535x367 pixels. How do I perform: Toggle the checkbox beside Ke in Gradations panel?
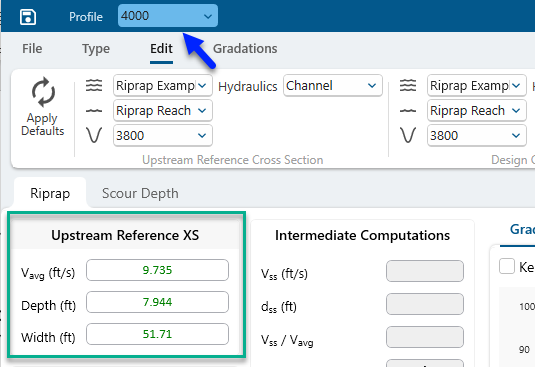[507, 266]
